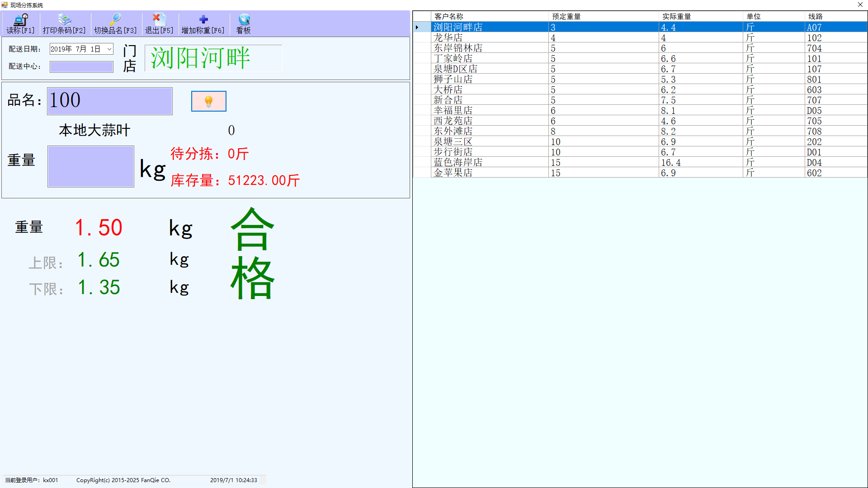Image resolution: width=868 pixels, height=488 pixels.
Task: Click the 切换品名 [F3] magnifier icon
Action: [x=115, y=19]
